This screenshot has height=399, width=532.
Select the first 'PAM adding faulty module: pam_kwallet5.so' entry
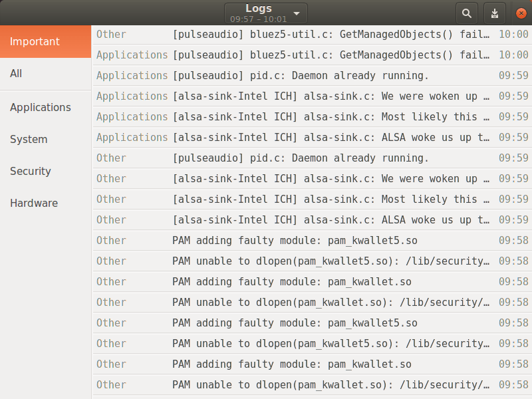313,240
